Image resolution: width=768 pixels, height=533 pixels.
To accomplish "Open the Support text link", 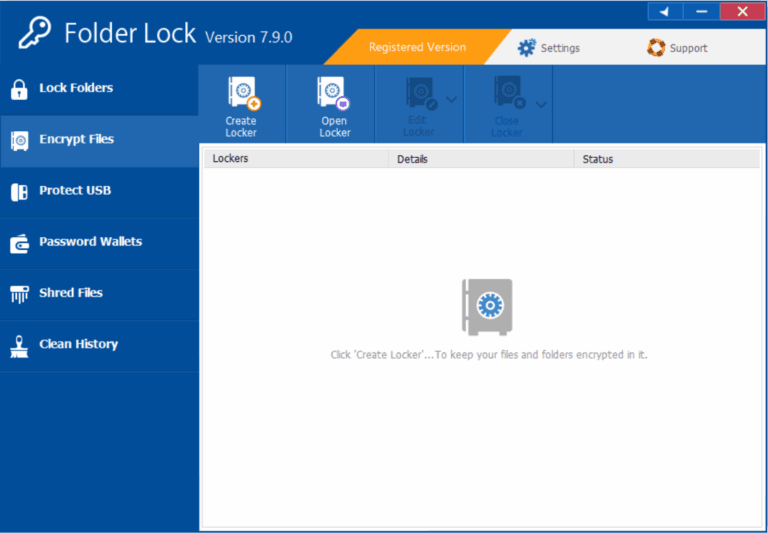I will tap(688, 48).
